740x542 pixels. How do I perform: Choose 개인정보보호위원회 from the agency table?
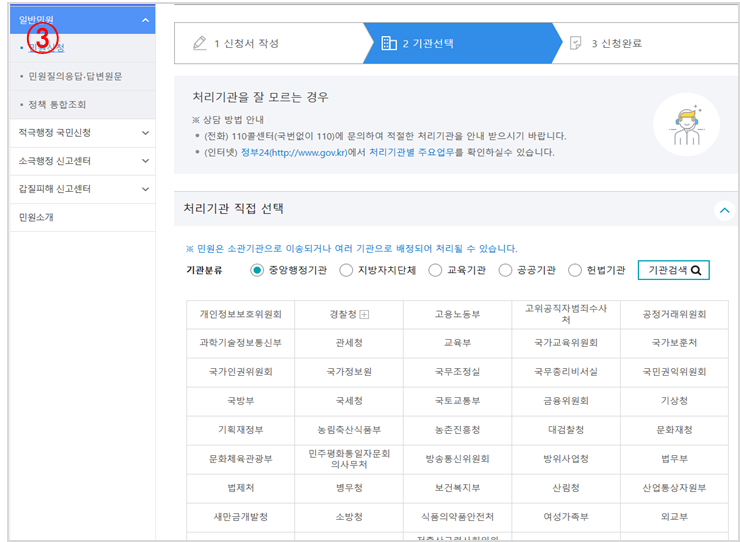tap(241, 314)
